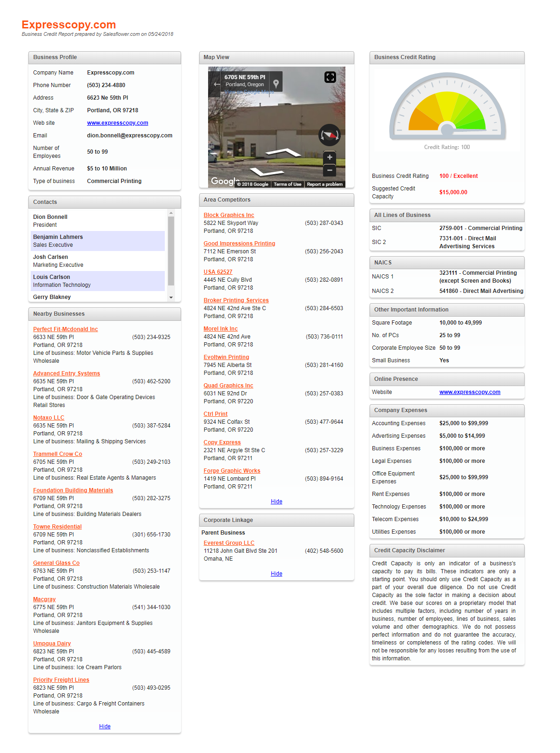This screenshot has height=753, width=560.
Task: Open Perfect Fit-Mcdonald Inc link
Action: point(65,329)
